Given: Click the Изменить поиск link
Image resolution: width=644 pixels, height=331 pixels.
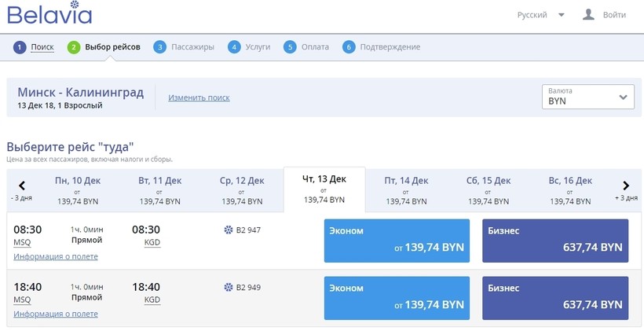Looking at the screenshot, I should tap(199, 97).
